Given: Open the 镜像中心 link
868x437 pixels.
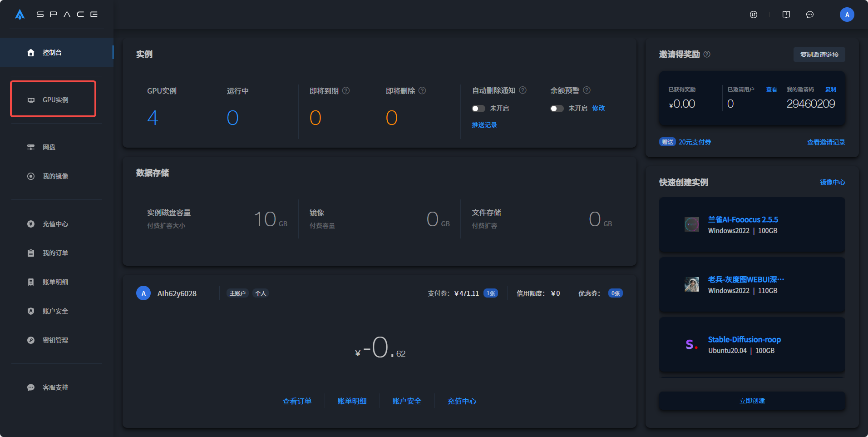Looking at the screenshot, I should (x=832, y=182).
